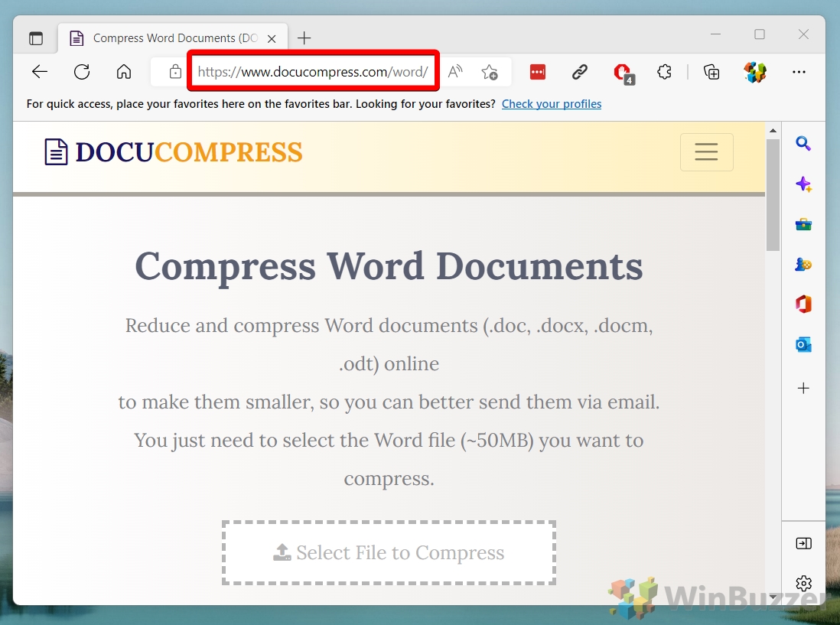
Task: Open a new tab
Action: (x=304, y=38)
